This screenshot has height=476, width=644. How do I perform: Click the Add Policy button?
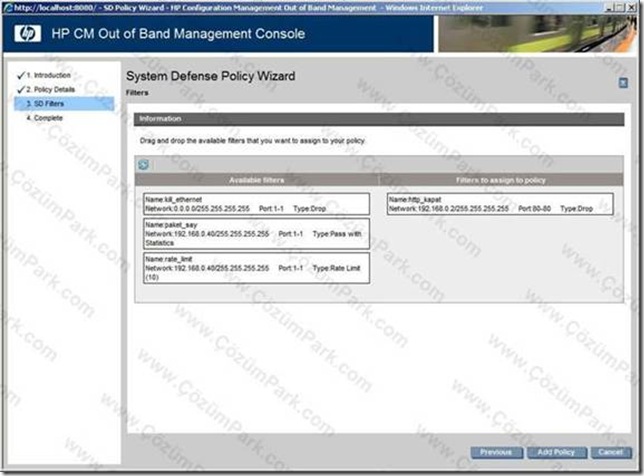pyautogui.click(x=556, y=452)
